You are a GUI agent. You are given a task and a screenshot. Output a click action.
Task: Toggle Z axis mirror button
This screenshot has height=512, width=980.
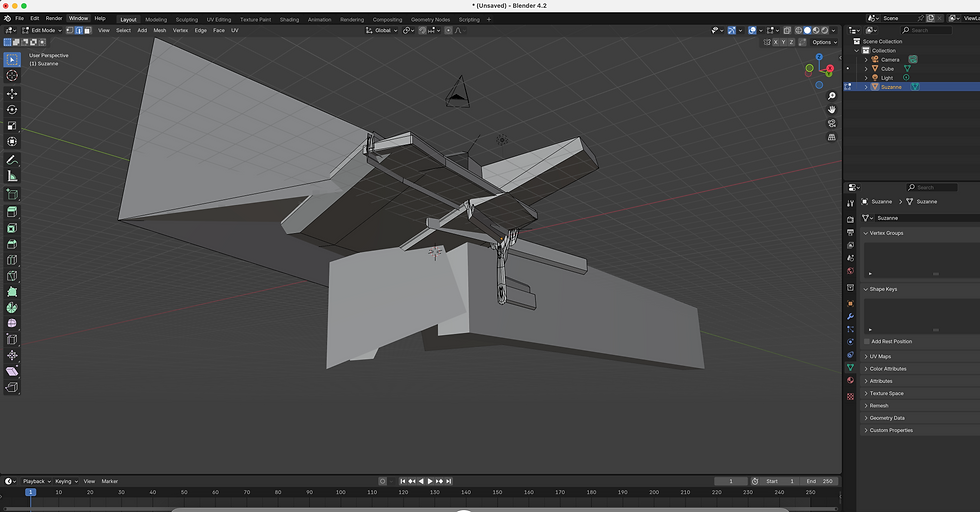[x=791, y=42]
